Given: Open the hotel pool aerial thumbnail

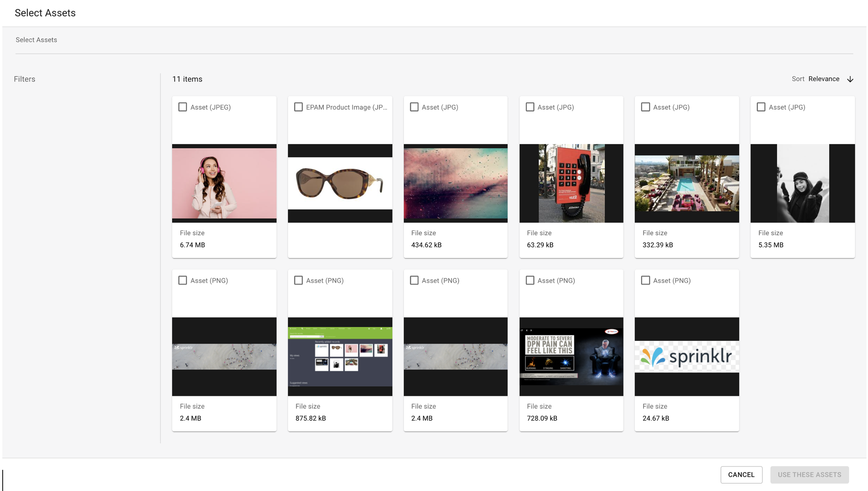Looking at the screenshot, I should [x=687, y=183].
